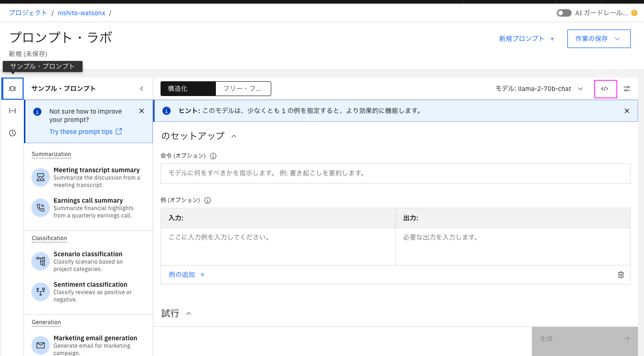
Task: Click the プロンプト・ラボ page title
Action: pyautogui.click(x=60, y=38)
